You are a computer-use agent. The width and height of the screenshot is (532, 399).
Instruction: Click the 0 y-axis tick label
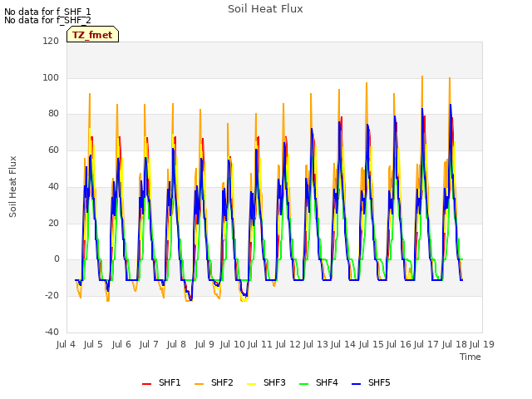(57, 259)
